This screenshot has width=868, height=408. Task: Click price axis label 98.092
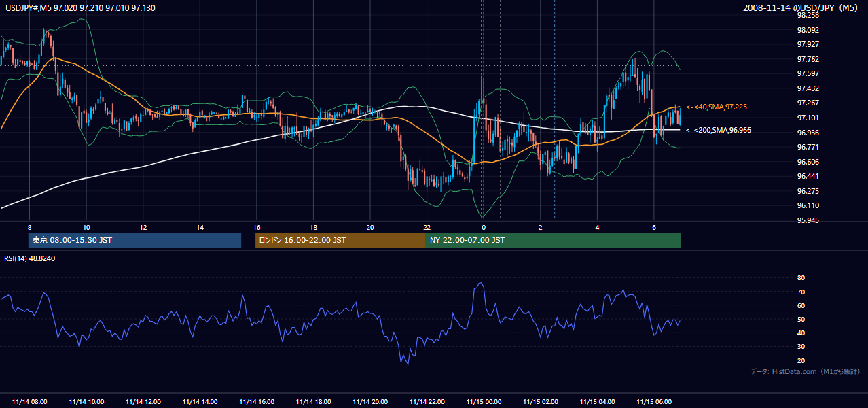(808, 30)
